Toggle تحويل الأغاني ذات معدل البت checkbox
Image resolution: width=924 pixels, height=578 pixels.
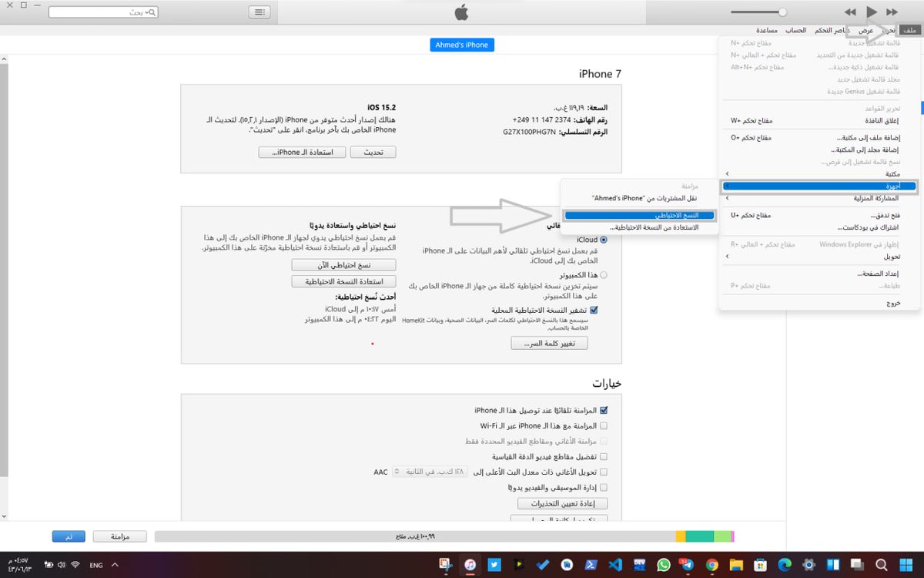point(604,472)
